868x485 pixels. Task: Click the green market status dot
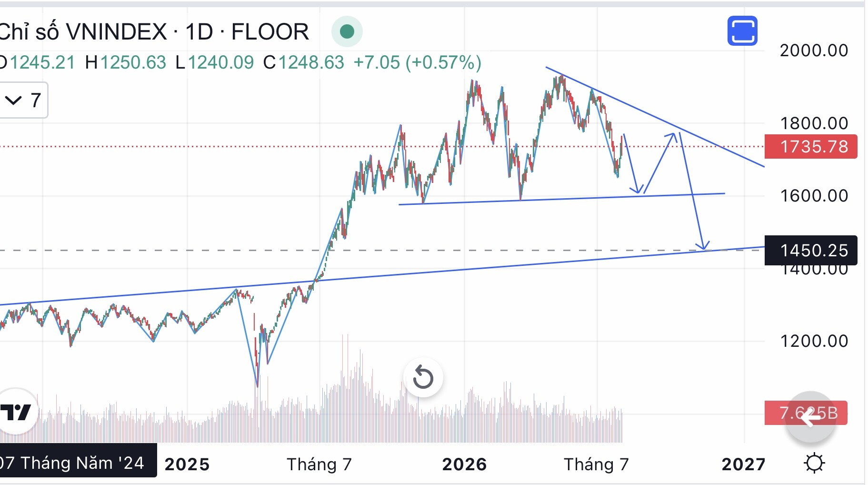[x=347, y=31]
